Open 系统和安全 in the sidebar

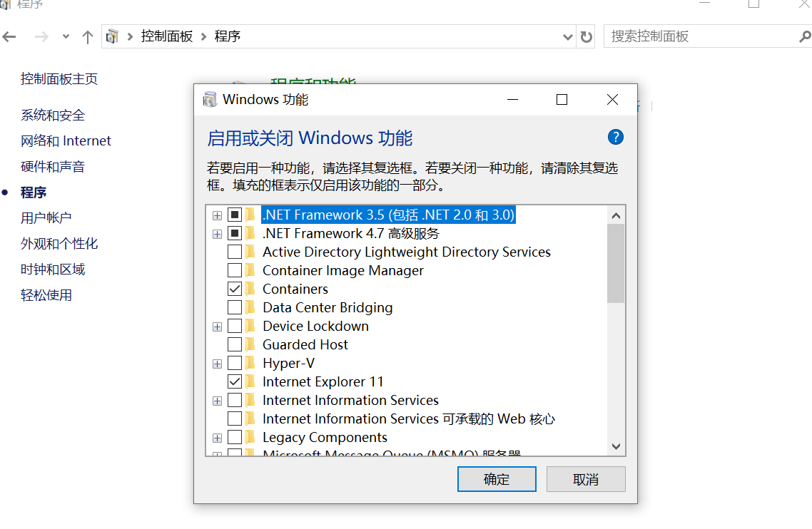53,115
